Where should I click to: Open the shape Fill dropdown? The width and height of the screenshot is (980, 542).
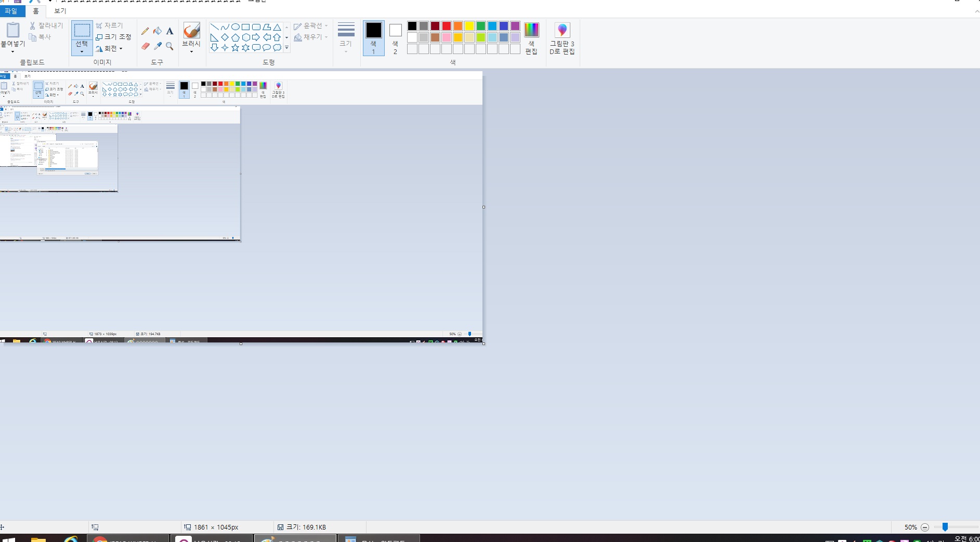coord(311,37)
